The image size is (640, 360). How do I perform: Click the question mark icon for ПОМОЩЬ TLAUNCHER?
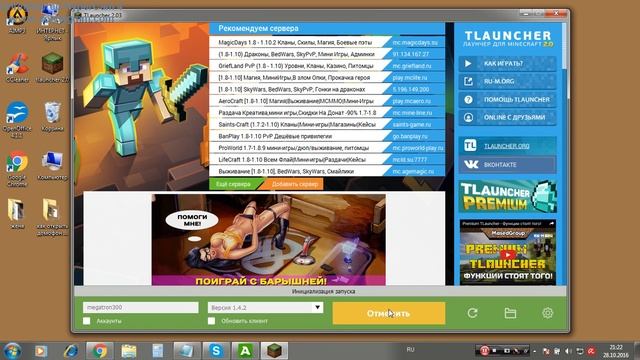click(468, 100)
